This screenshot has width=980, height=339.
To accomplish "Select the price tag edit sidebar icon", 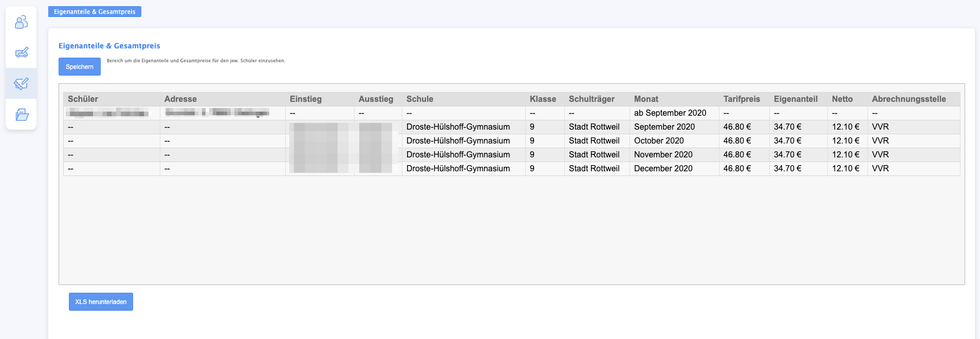I will point(21,83).
